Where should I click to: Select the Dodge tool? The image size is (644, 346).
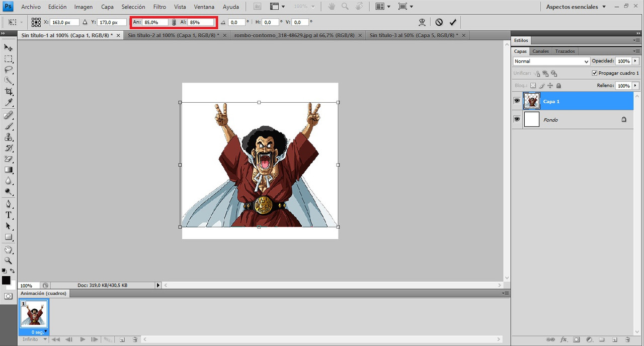click(9, 192)
